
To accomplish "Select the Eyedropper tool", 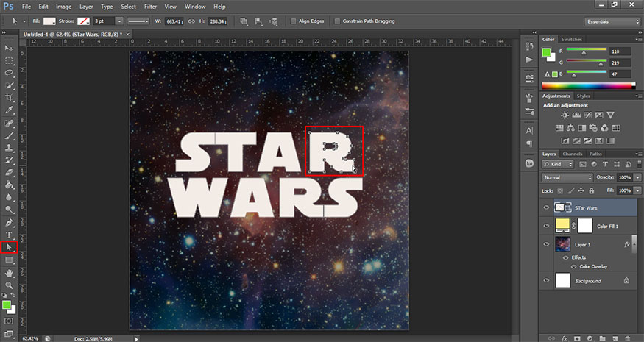I will click(9, 110).
